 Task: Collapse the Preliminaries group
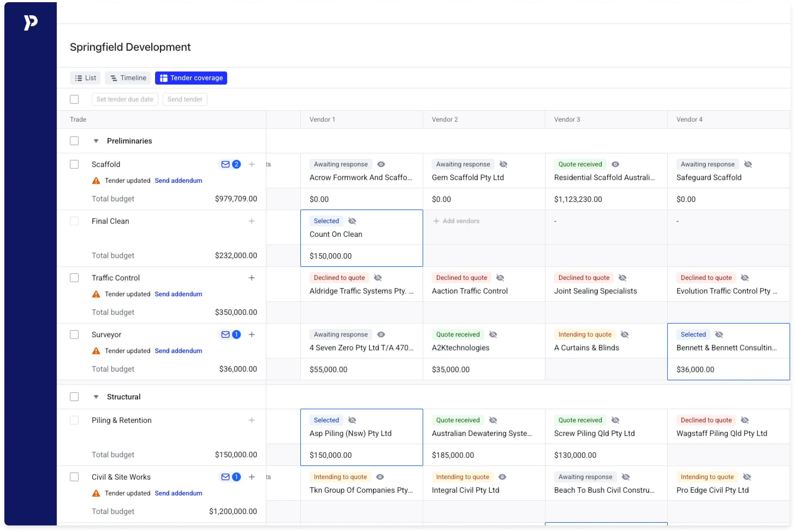click(96, 141)
